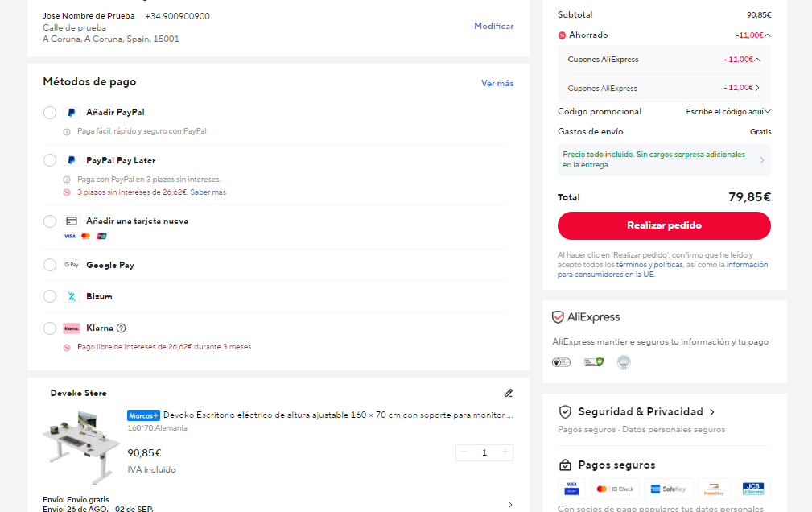Select Bizum payment radio button

(50, 296)
